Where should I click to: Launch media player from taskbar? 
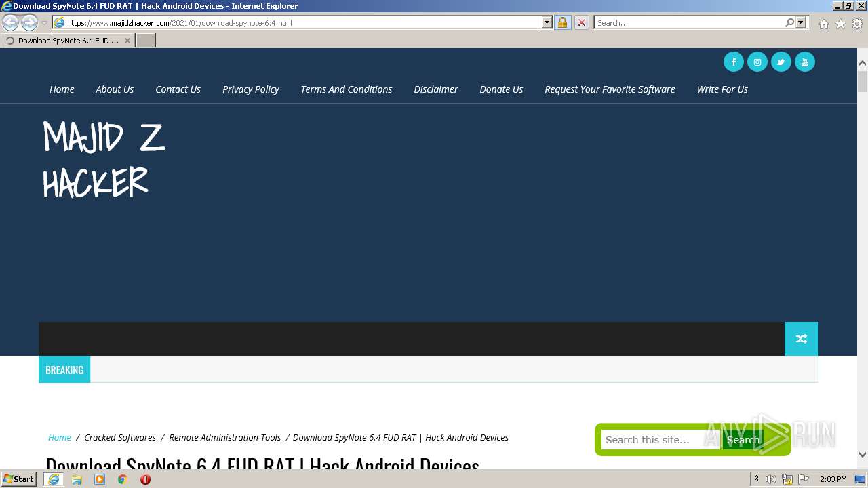click(100, 479)
